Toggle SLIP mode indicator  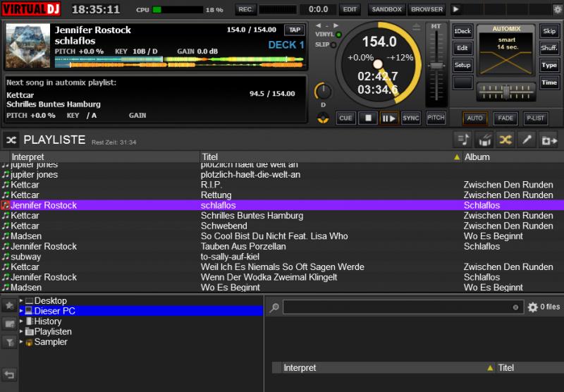coord(333,44)
